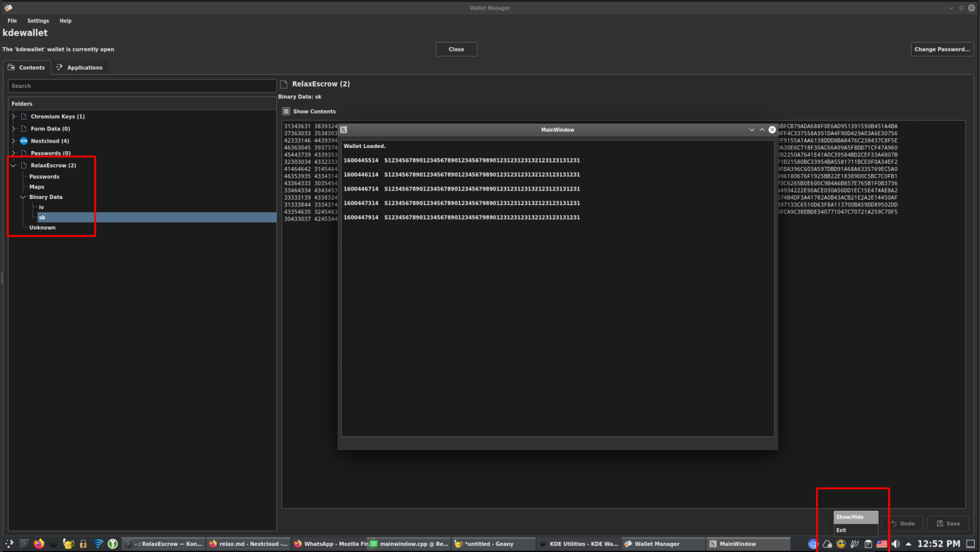This screenshot has height=552, width=980.
Task: Expand the Nextcloud folder
Action: pyautogui.click(x=13, y=141)
